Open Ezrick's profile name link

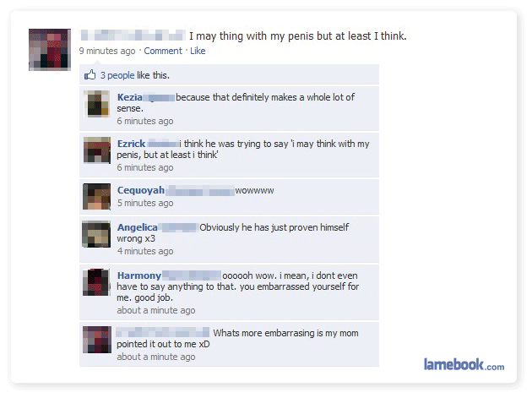coord(131,144)
